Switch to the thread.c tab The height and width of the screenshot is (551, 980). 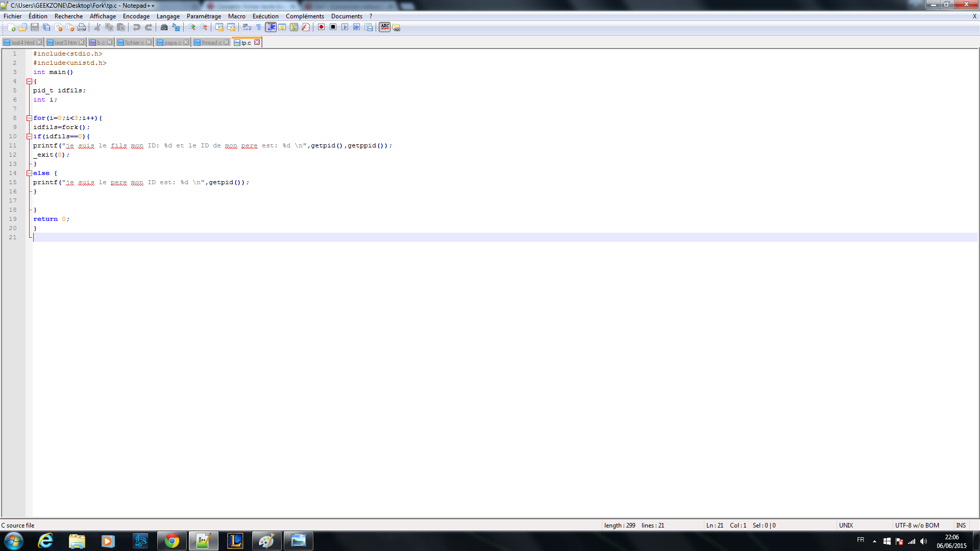(211, 43)
